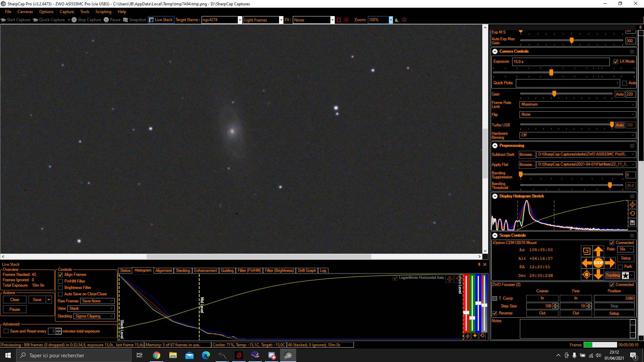The width and height of the screenshot is (644, 362).
Task: Enable the Brightness Filter checkbox
Action: (x=60, y=288)
